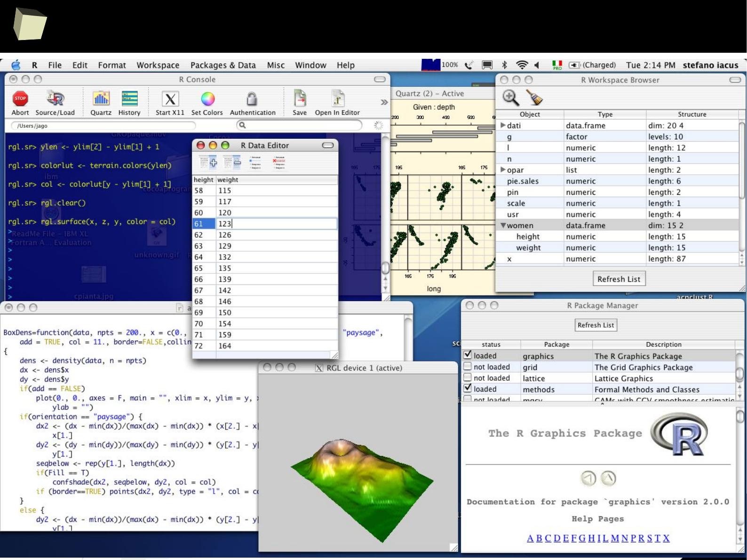This screenshot has height=560, width=747.
Task: Open help index letter P link
Action: [x=633, y=538]
